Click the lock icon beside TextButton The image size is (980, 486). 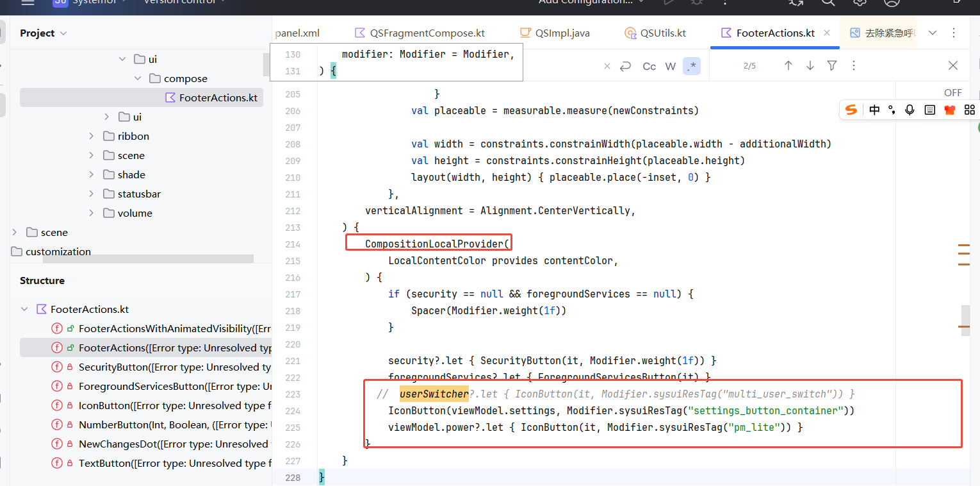[70, 464]
